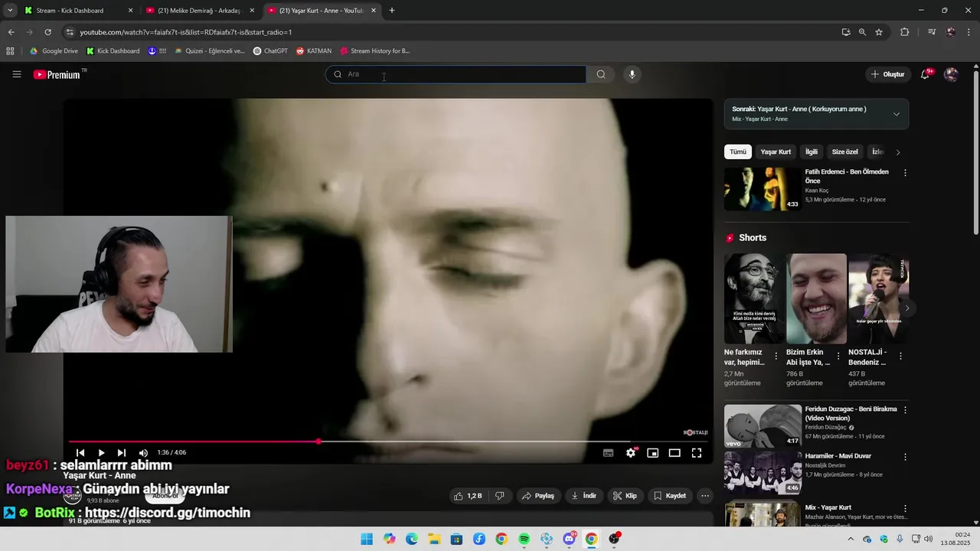This screenshot has height=551, width=980.
Task: Open Haramiler - Mavi Duvar video
Action: [x=763, y=473]
